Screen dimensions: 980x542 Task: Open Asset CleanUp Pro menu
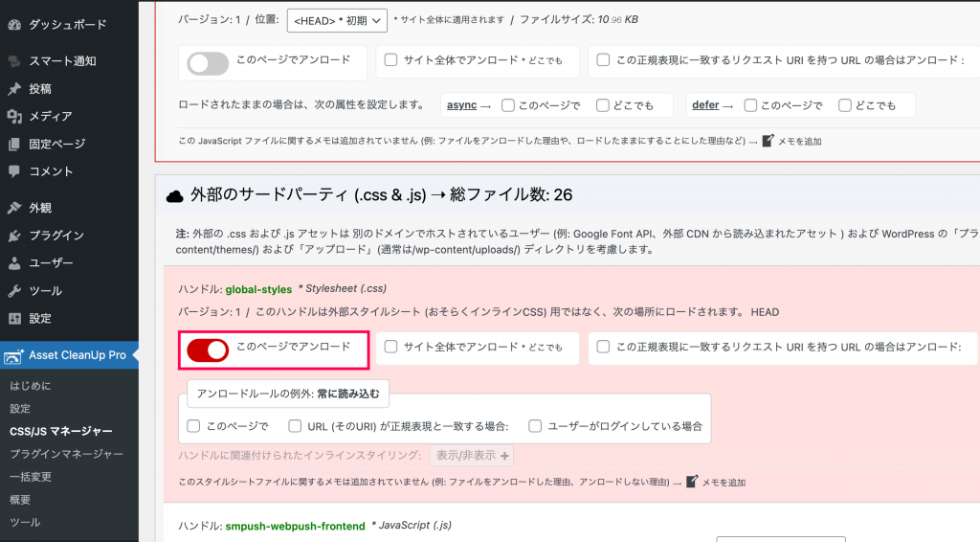[69, 355]
